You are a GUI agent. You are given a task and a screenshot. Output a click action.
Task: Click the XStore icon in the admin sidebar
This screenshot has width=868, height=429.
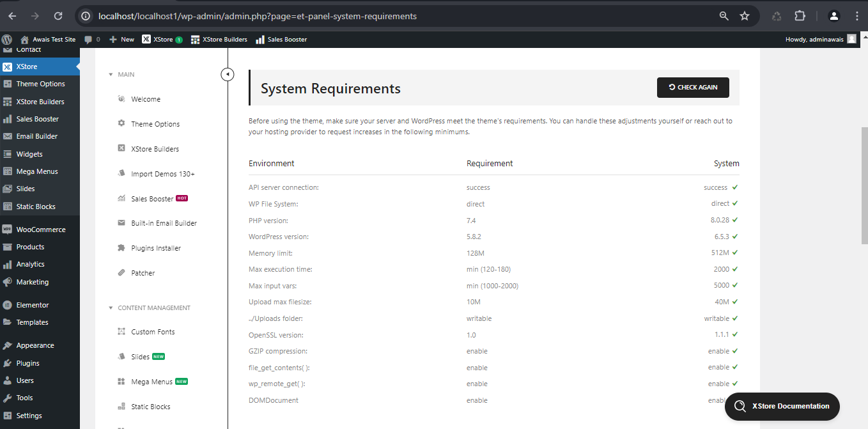(7, 66)
